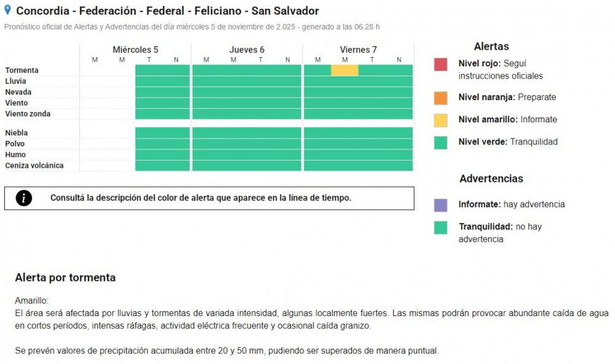Click the green Tranquilidad advertencia swatch
Viewport: 615px width, 364px height.
[x=440, y=228]
